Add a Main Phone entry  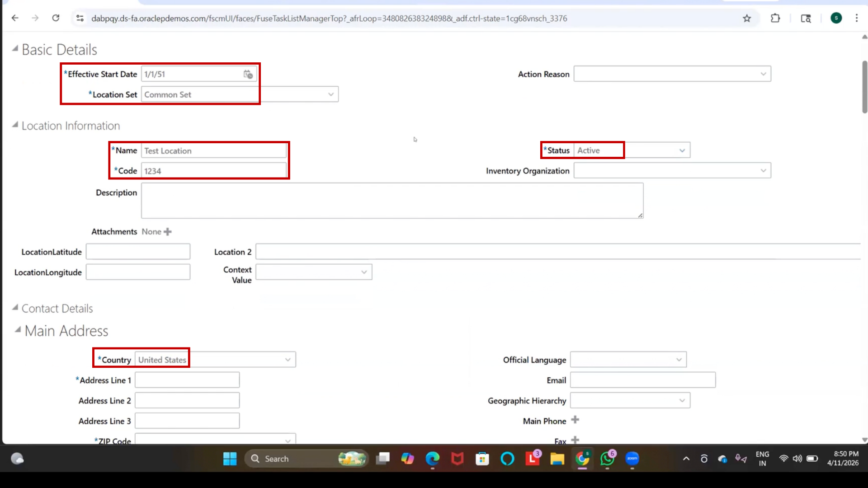tap(575, 420)
